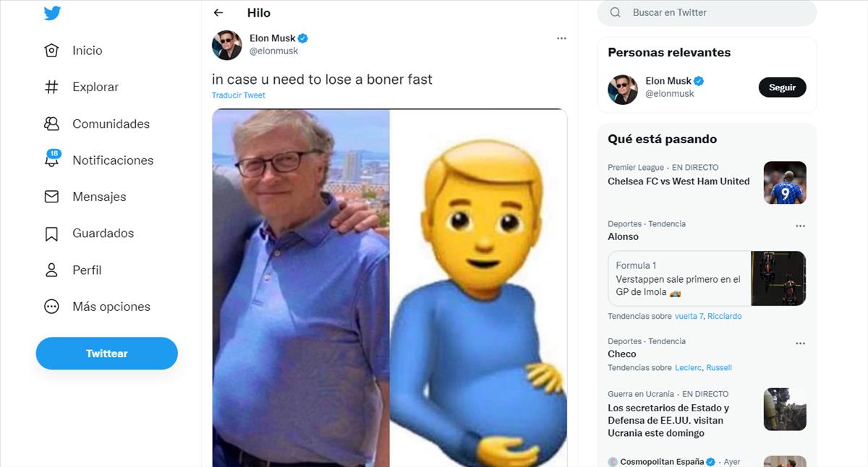Open Comunidades icon in sidebar
The height and width of the screenshot is (467, 868).
pos(51,124)
